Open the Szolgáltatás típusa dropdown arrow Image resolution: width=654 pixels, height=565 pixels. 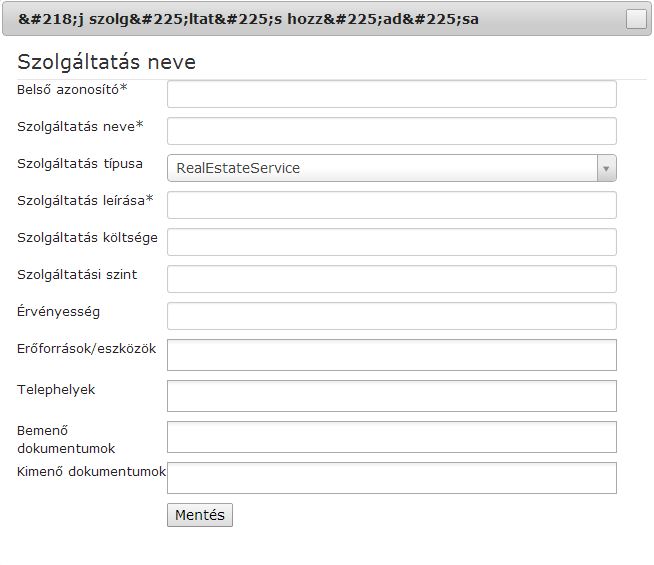[605, 168]
